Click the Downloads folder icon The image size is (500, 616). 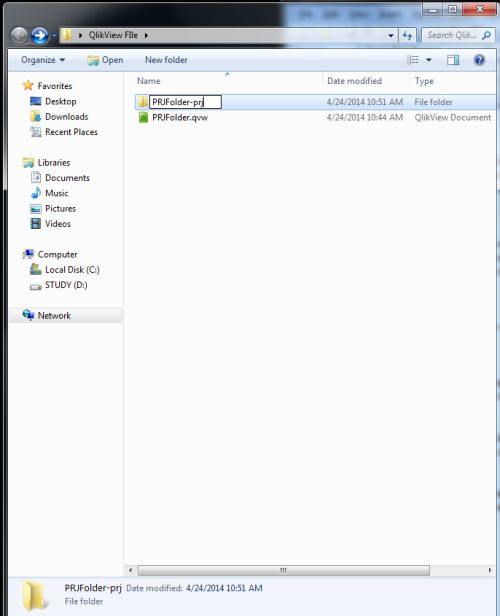(x=35, y=116)
